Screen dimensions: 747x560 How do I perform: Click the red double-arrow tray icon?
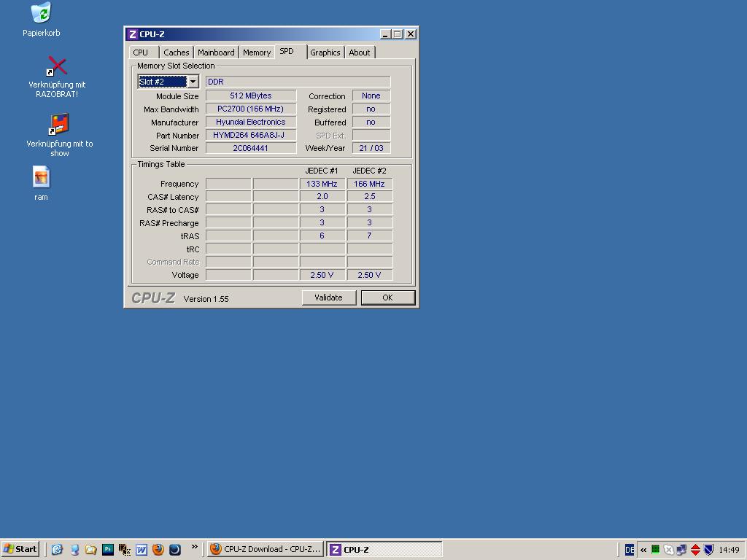[695, 550]
